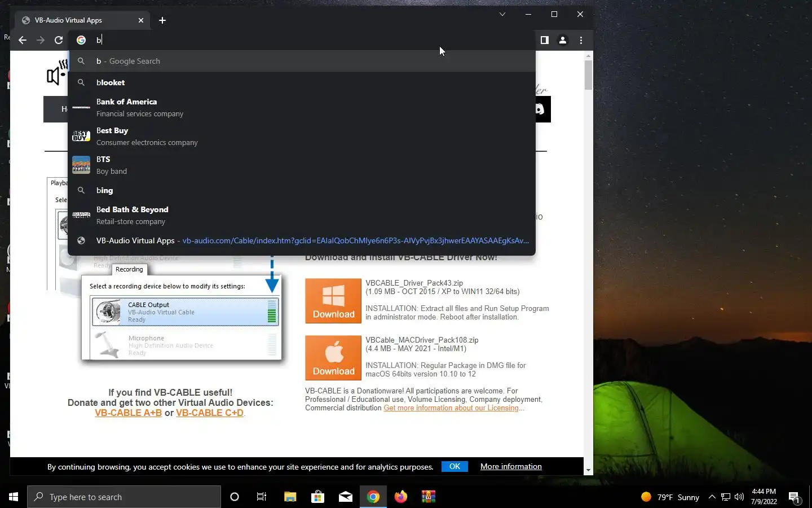This screenshot has height=508, width=812.
Task: Open the notification center icon
Action: pyautogui.click(x=795, y=497)
